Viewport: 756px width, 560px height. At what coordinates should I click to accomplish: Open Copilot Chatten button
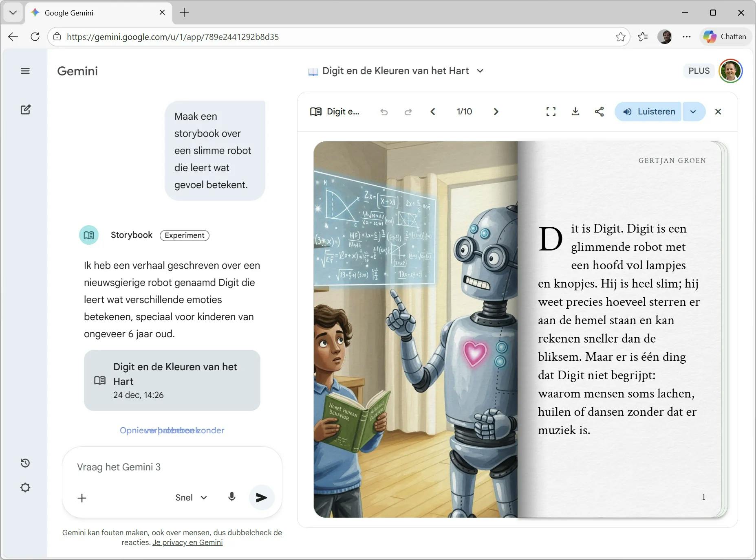click(725, 37)
